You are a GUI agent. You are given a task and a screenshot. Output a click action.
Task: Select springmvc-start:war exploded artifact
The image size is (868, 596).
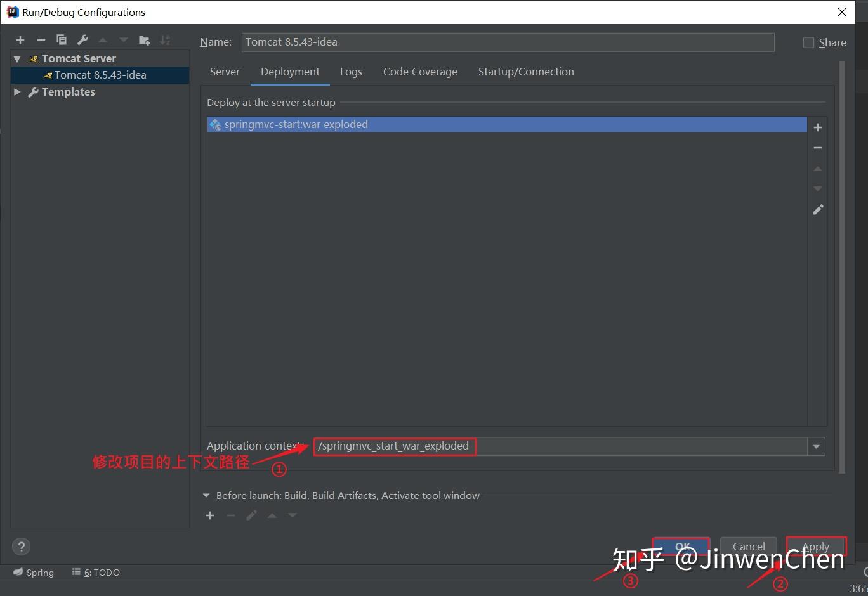point(507,124)
